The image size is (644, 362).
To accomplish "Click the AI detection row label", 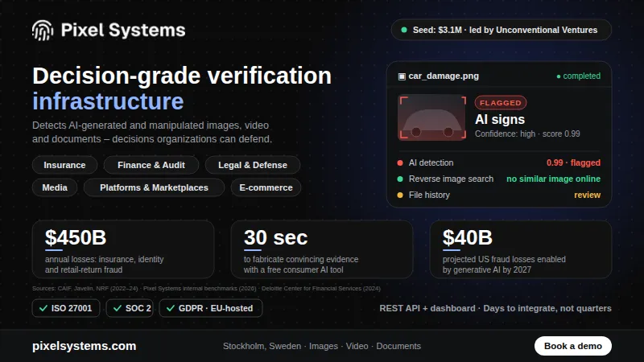I will click(x=431, y=163).
